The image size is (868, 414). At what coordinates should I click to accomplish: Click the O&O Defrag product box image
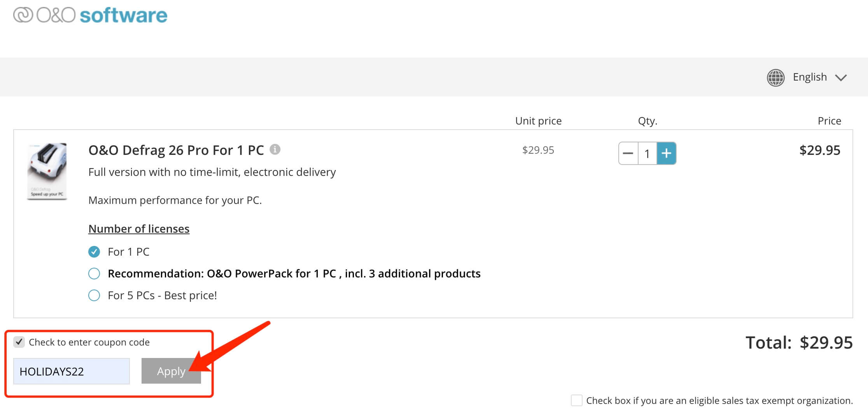click(x=47, y=171)
